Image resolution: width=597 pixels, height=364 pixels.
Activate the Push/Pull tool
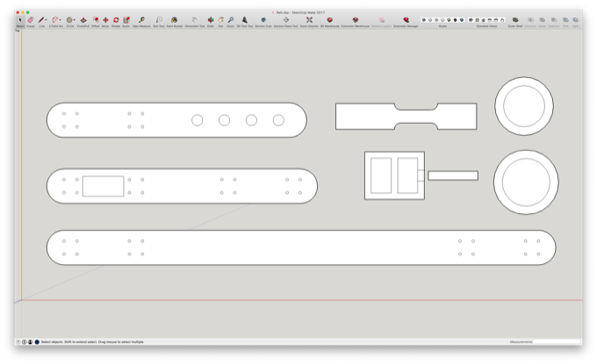pos(83,22)
